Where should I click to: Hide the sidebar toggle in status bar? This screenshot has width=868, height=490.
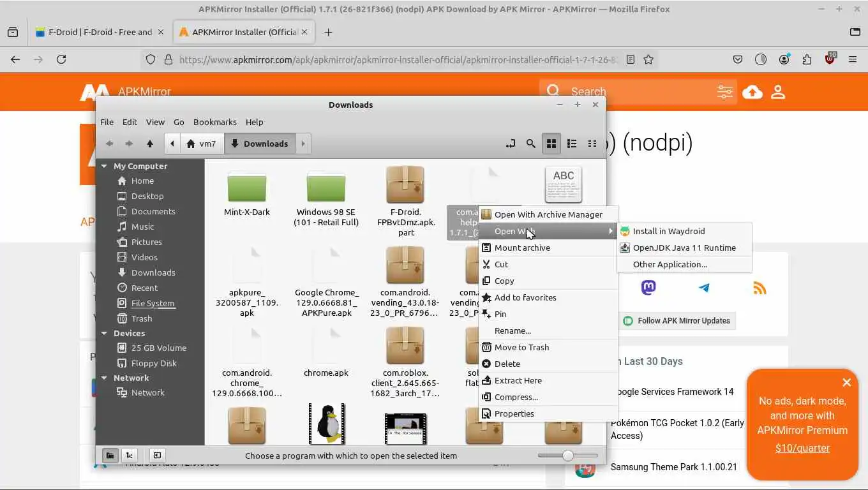click(157, 455)
